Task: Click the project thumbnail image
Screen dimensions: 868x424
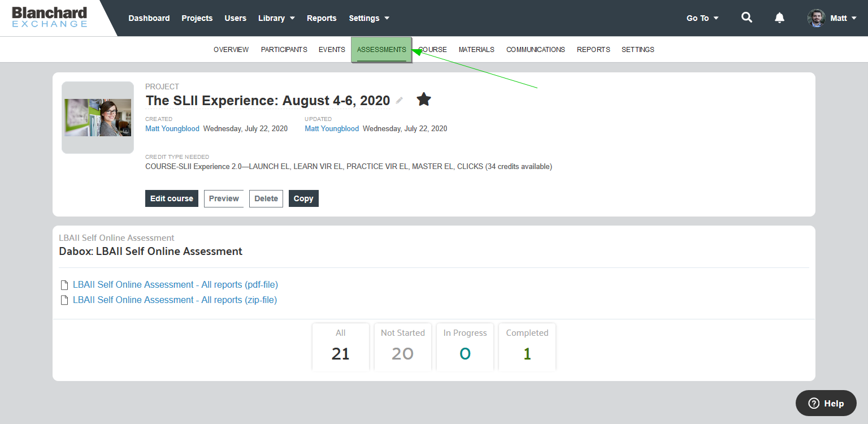Action: click(98, 118)
